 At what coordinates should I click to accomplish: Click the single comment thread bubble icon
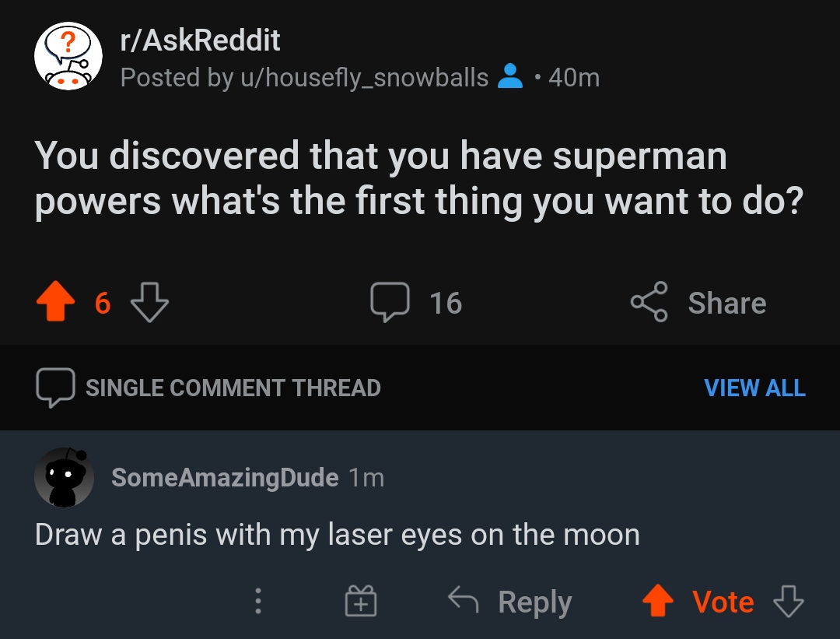pyautogui.click(x=54, y=387)
